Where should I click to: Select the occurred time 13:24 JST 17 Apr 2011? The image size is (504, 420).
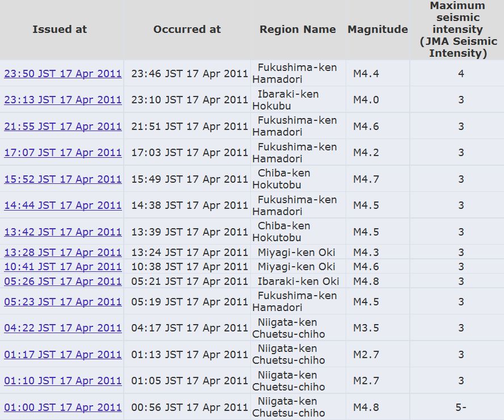[x=190, y=252]
